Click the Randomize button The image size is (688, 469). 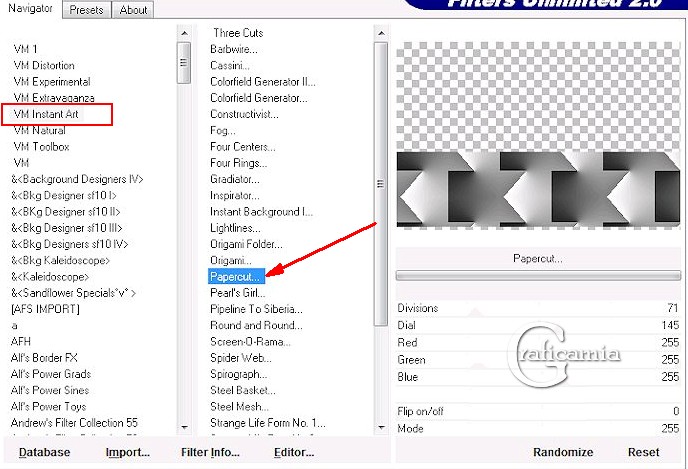tap(563, 452)
